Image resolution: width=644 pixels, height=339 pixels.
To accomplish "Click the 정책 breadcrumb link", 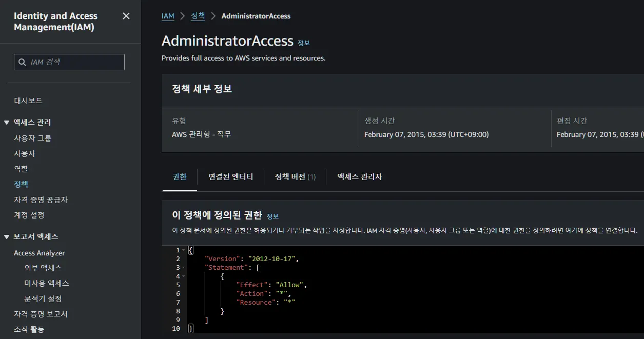I will point(198,16).
